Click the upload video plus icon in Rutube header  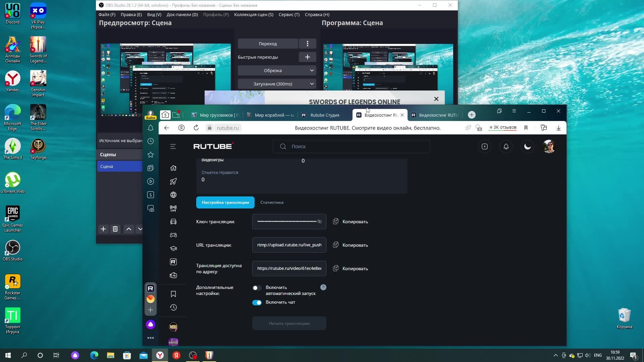pyautogui.click(x=484, y=146)
